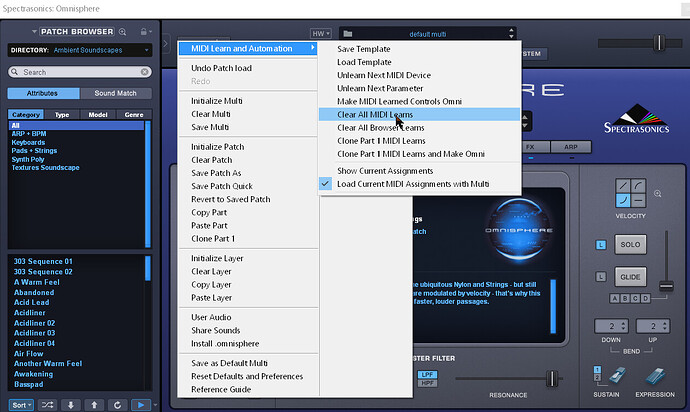
Task: Select sustain mode 2
Action: (597, 378)
